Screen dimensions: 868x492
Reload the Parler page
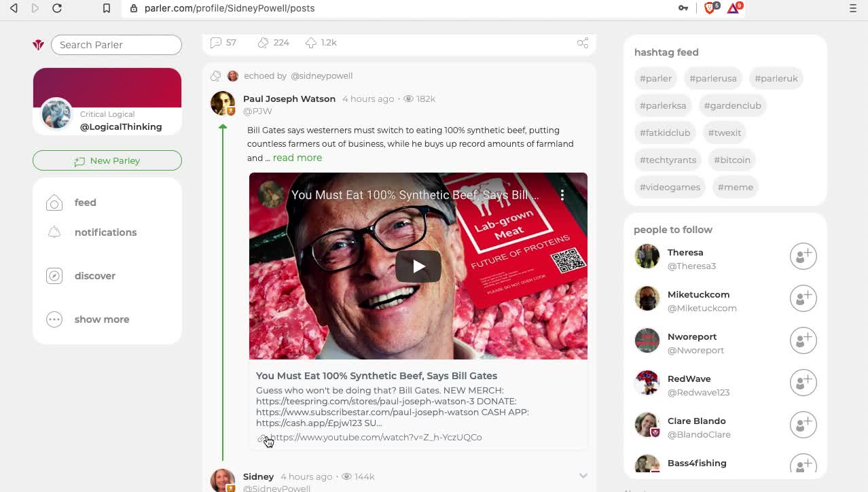[57, 8]
